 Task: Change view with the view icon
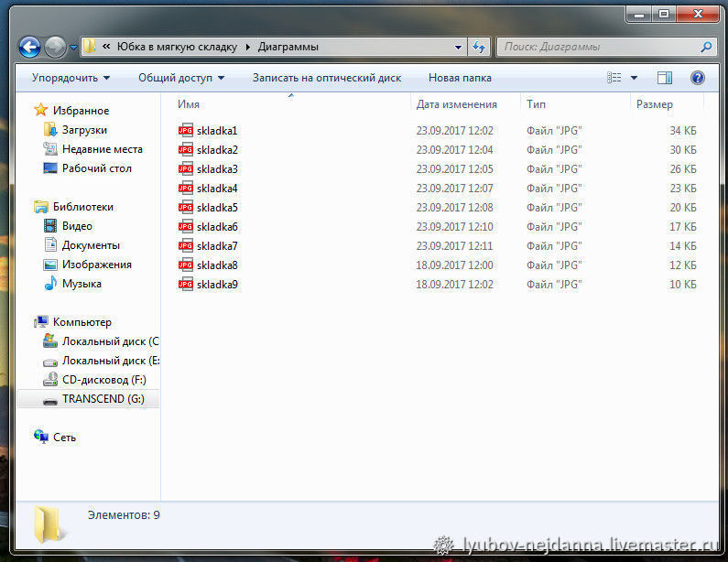point(614,78)
